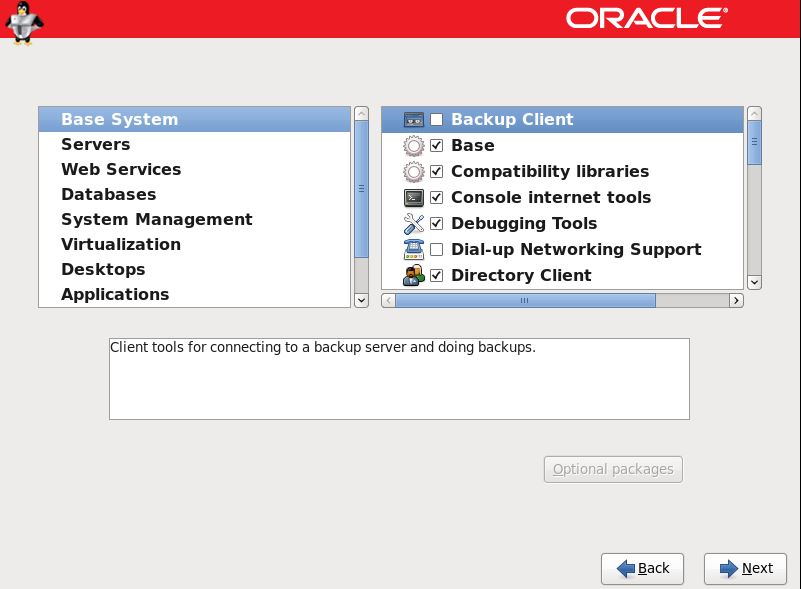Click the gear icon next to Base

click(413, 146)
